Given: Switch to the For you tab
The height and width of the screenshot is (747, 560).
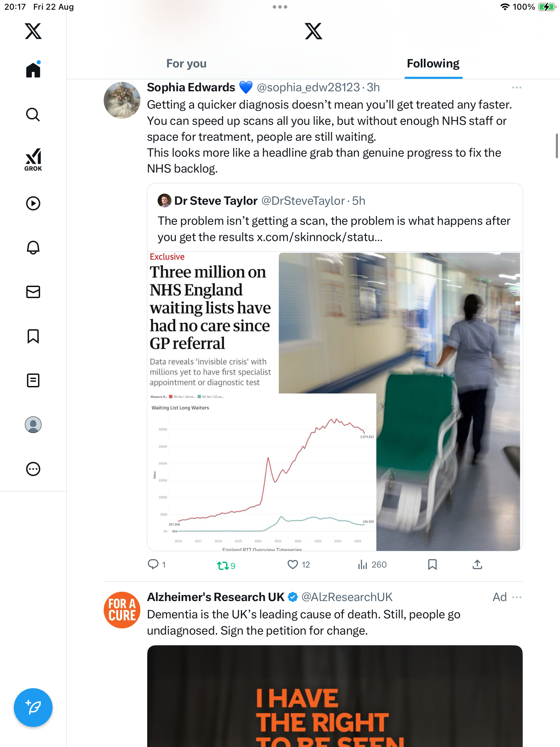Looking at the screenshot, I should [186, 64].
